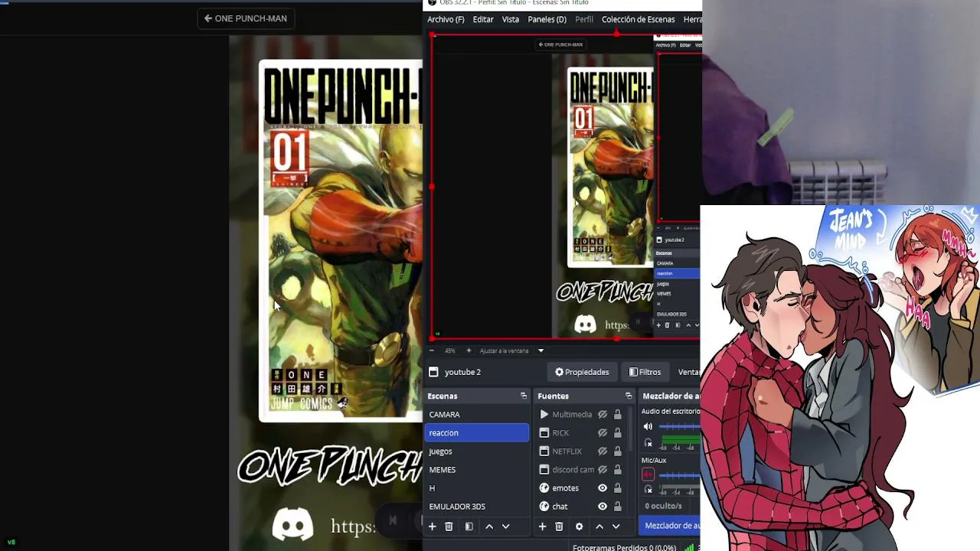Move the selected source up
The width and height of the screenshot is (980, 551).
pyautogui.click(x=599, y=527)
